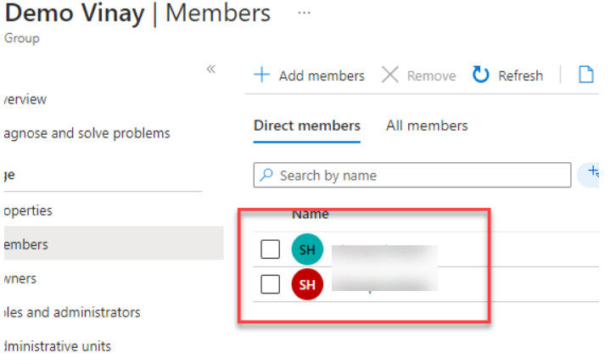Open the Overview sidebar item
616x364 pixels.
[x=25, y=99]
